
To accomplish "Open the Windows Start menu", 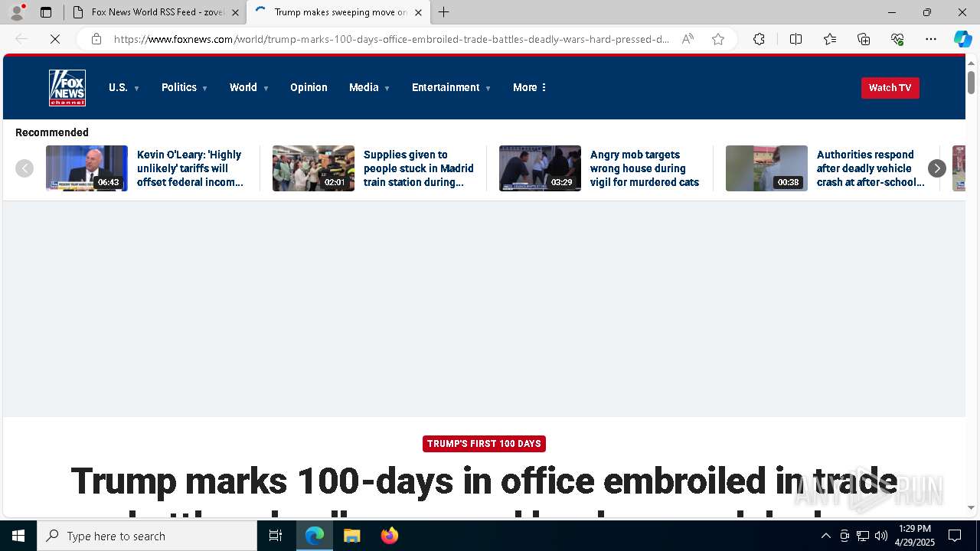I will pos(18,536).
